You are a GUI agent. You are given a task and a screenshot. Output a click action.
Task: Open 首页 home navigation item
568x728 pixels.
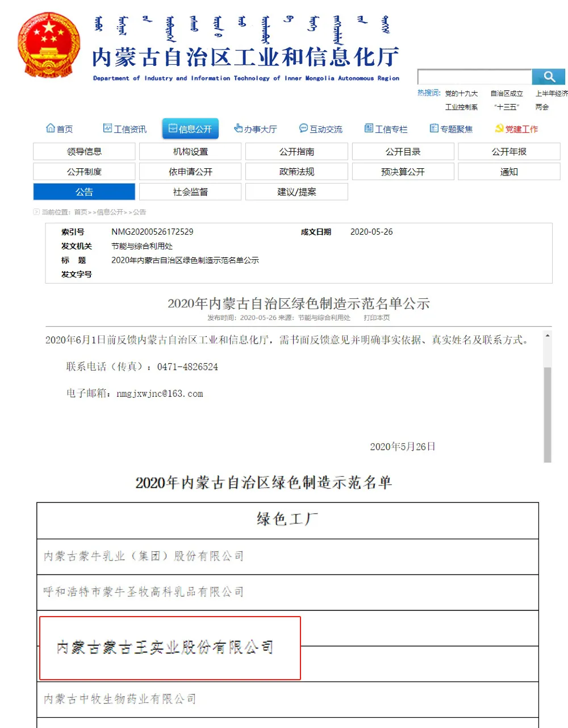[x=60, y=129]
